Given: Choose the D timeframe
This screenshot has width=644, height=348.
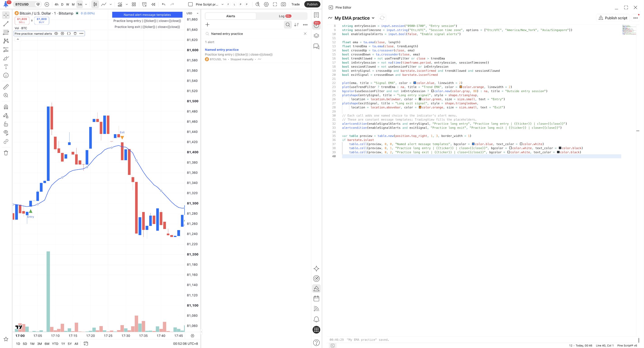Looking at the screenshot, I should coord(62,4).
